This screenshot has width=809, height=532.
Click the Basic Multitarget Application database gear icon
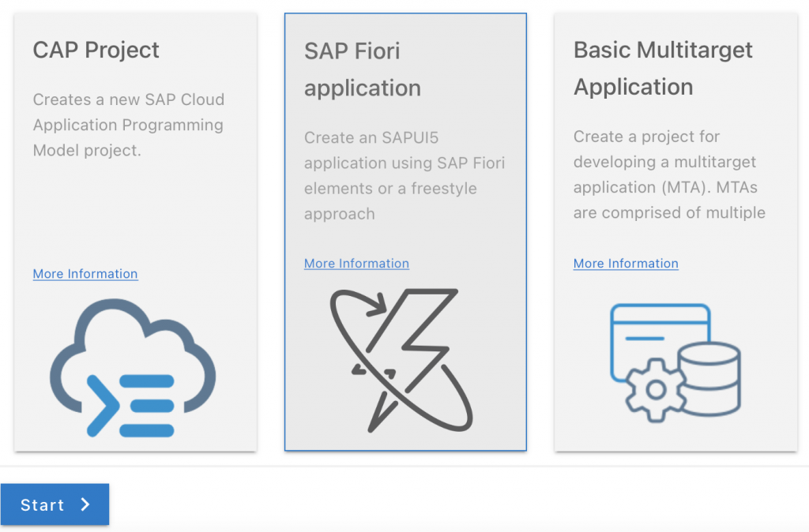(x=675, y=363)
